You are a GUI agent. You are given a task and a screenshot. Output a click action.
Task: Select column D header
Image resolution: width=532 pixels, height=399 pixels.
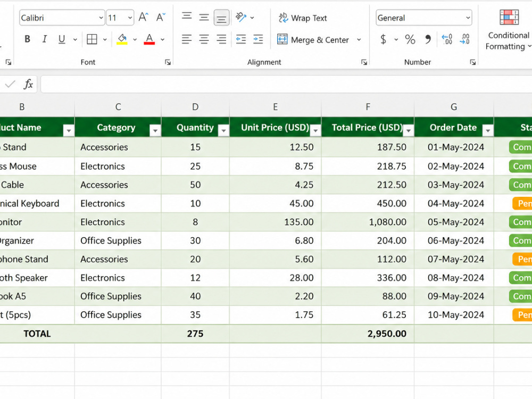tap(195, 107)
